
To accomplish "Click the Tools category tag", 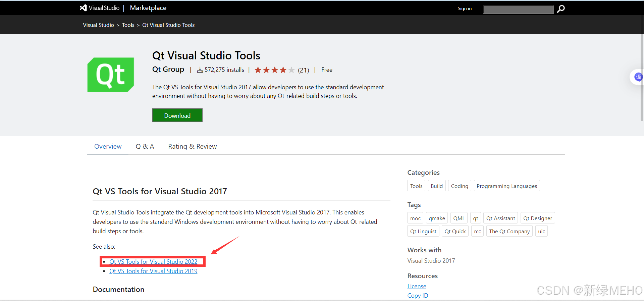I will point(416,186).
